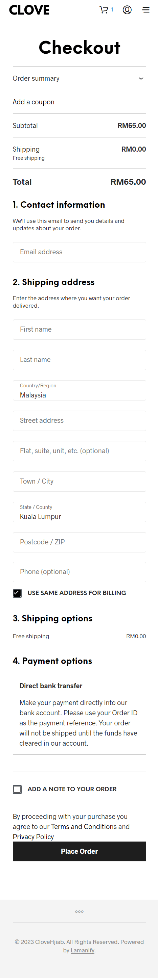The height and width of the screenshot is (980, 158).
Task: Tick Add a note to your order
Action: pyautogui.click(x=17, y=789)
